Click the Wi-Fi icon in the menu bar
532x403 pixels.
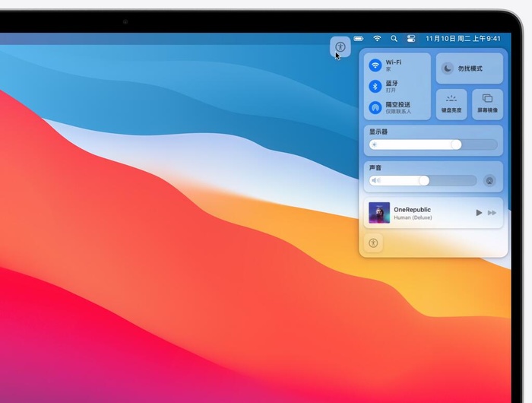377,38
